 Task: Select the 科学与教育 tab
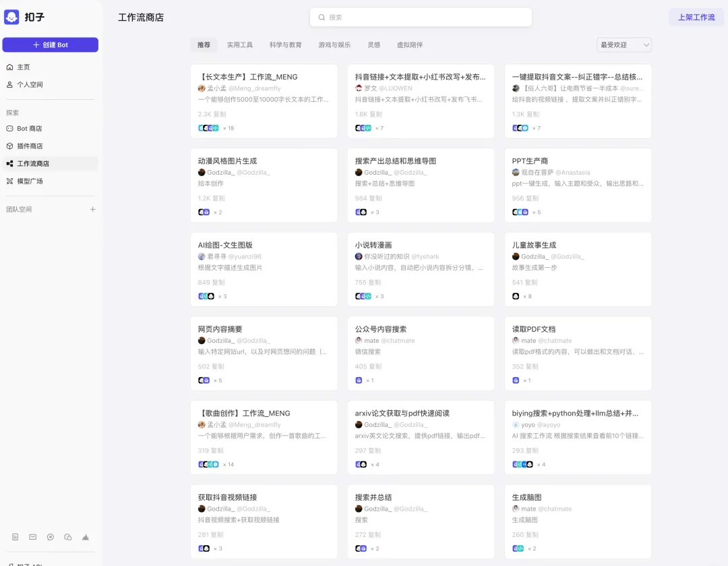point(285,45)
